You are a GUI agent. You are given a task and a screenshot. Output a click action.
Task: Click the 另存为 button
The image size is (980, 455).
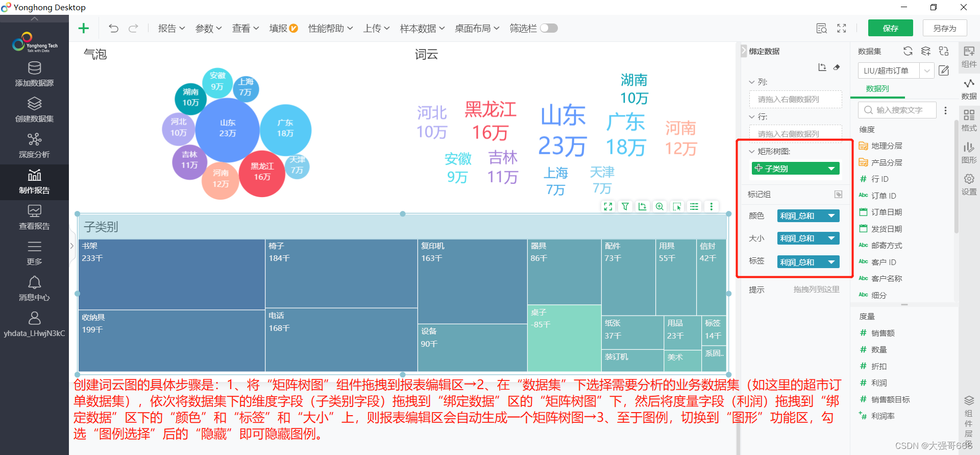tap(945, 28)
